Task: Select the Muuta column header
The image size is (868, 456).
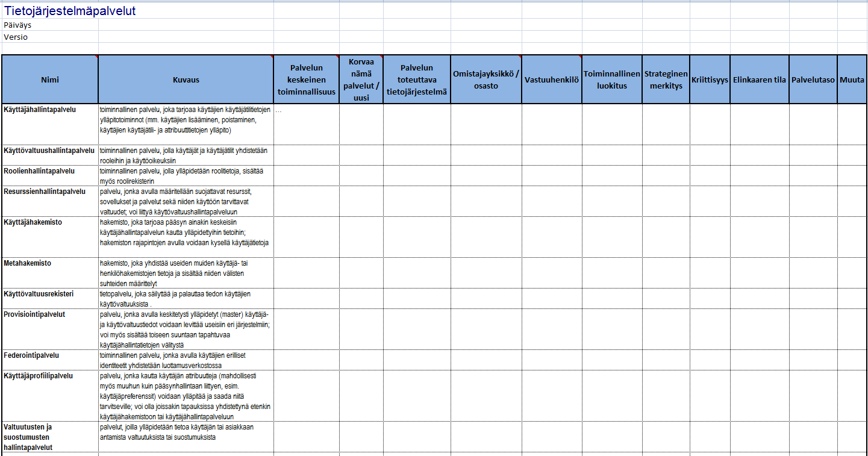Action: (x=852, y=80)
